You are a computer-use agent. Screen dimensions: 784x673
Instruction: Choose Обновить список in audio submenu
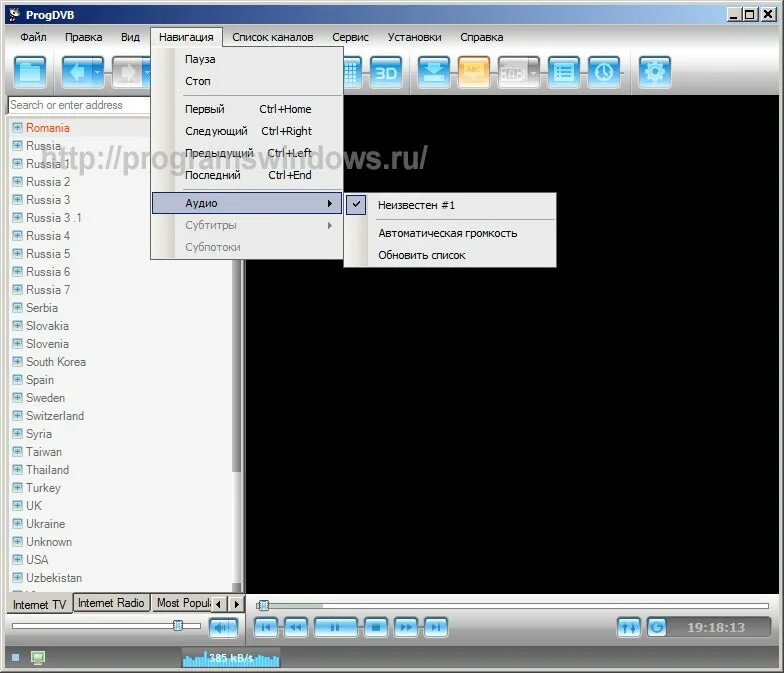pyautogui.click(x=450, y=255)
